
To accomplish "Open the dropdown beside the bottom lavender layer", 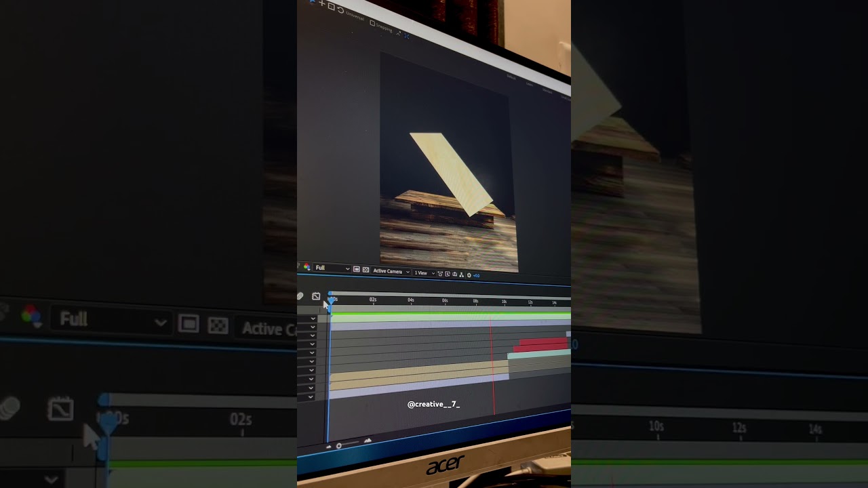I will coord(311,396).
